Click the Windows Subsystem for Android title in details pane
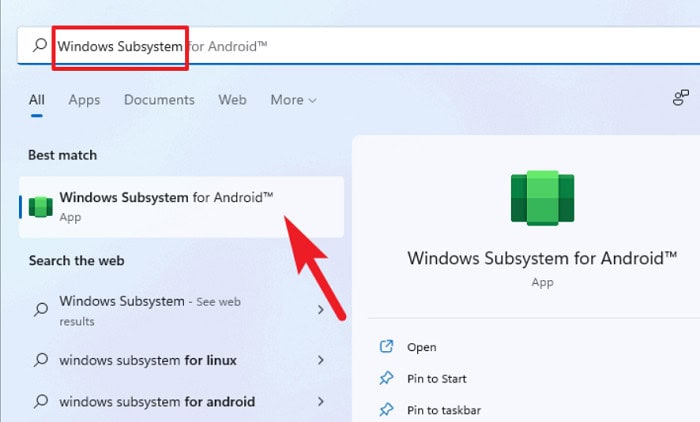This screenshot has height=422, width=700. (542, 258)
